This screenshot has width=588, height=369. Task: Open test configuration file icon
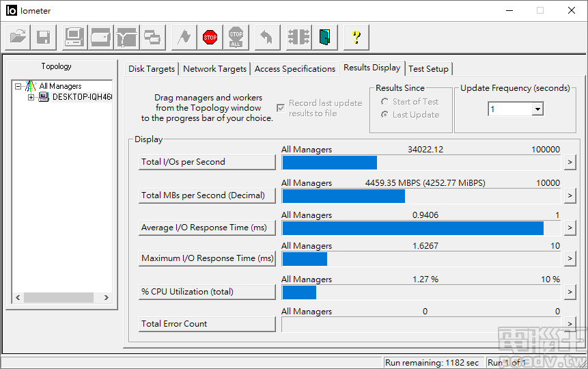click(x=18, y=37)
